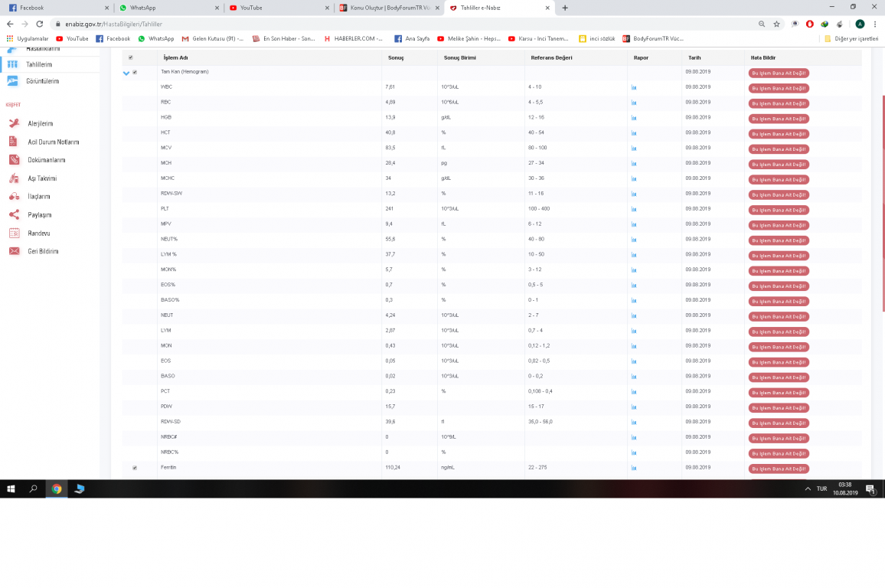Click the Sonuç column header

396,57
